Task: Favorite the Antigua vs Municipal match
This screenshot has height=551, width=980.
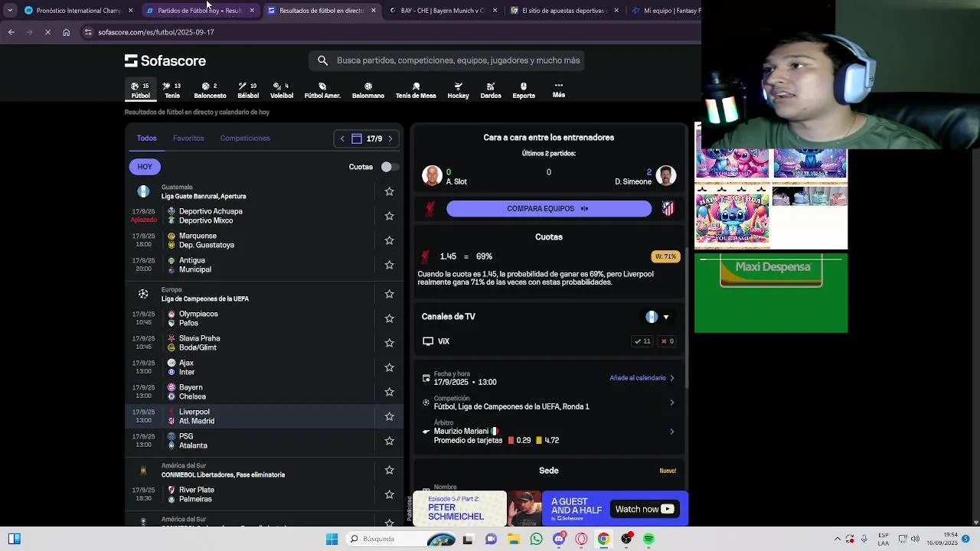Action: tap(389, 265)
